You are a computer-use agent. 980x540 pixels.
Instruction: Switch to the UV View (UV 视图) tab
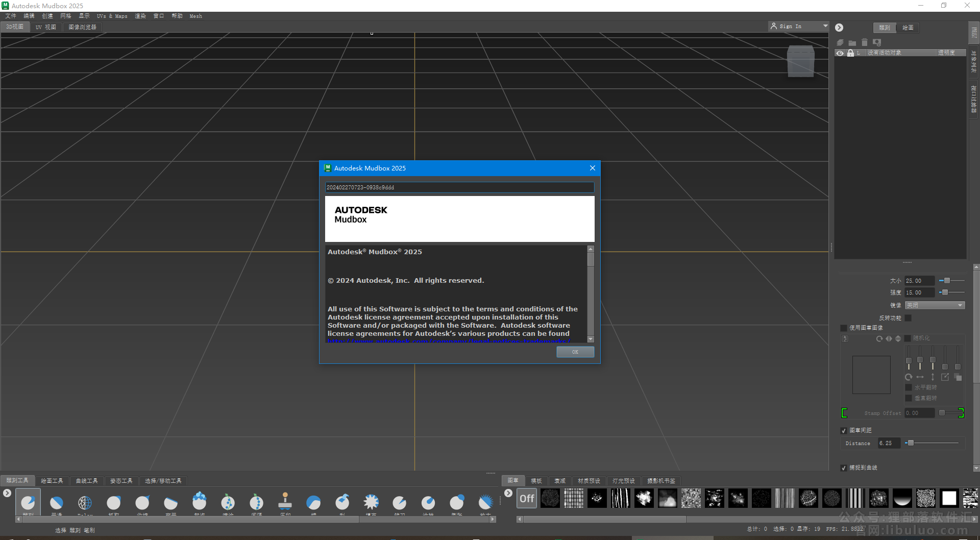point(46,27)
